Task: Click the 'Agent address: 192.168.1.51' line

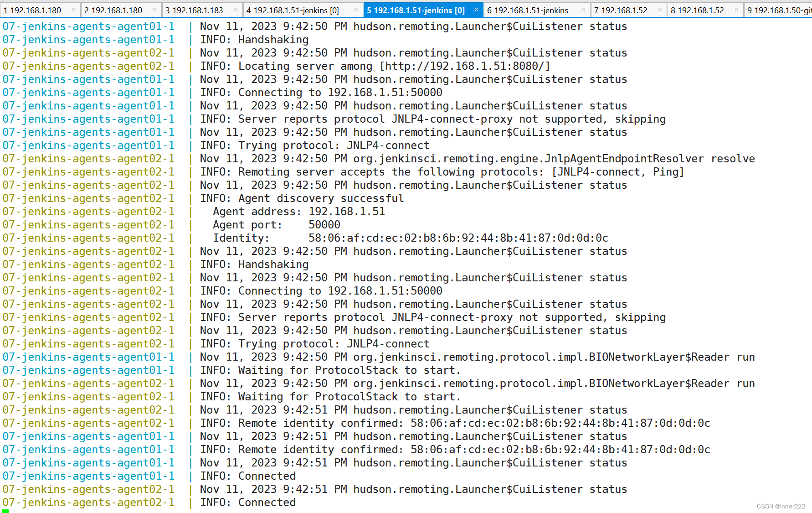Action: (x=194, y=212)
